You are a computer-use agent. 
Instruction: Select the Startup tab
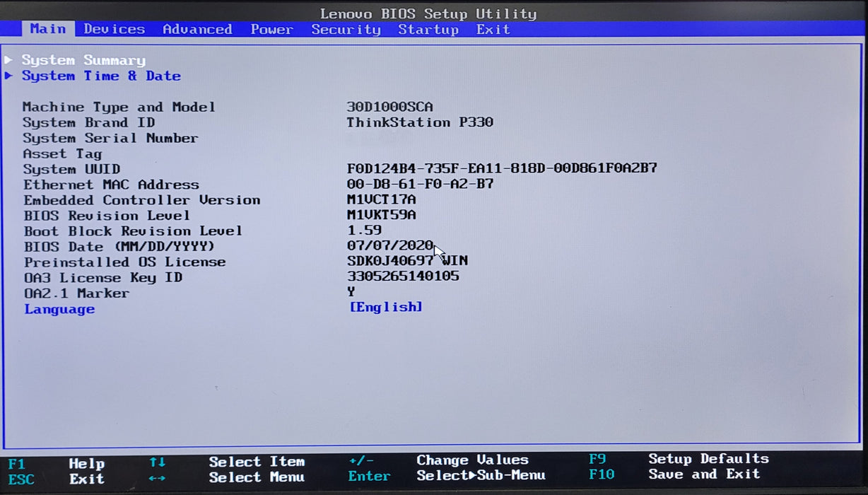(x=428, y=29)
